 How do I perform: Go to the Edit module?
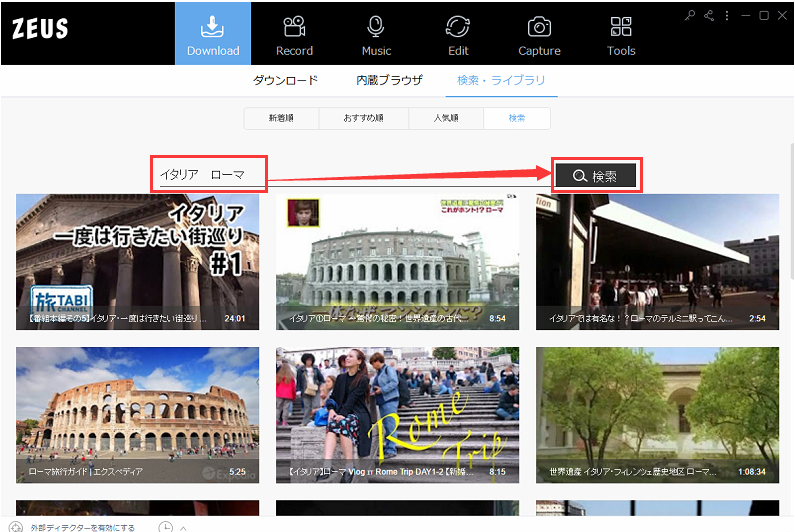click(x=458, y=34)
